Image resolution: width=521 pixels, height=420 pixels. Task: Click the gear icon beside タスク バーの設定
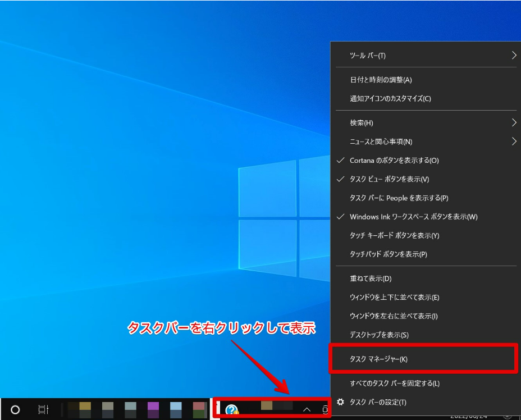pyautogui.click(x=341, y=402)
